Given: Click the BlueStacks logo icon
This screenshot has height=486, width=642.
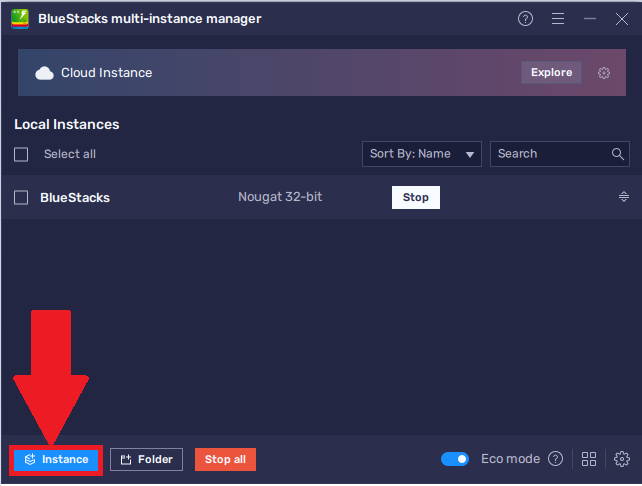Looking at the screenshot, I should [20, 19].
